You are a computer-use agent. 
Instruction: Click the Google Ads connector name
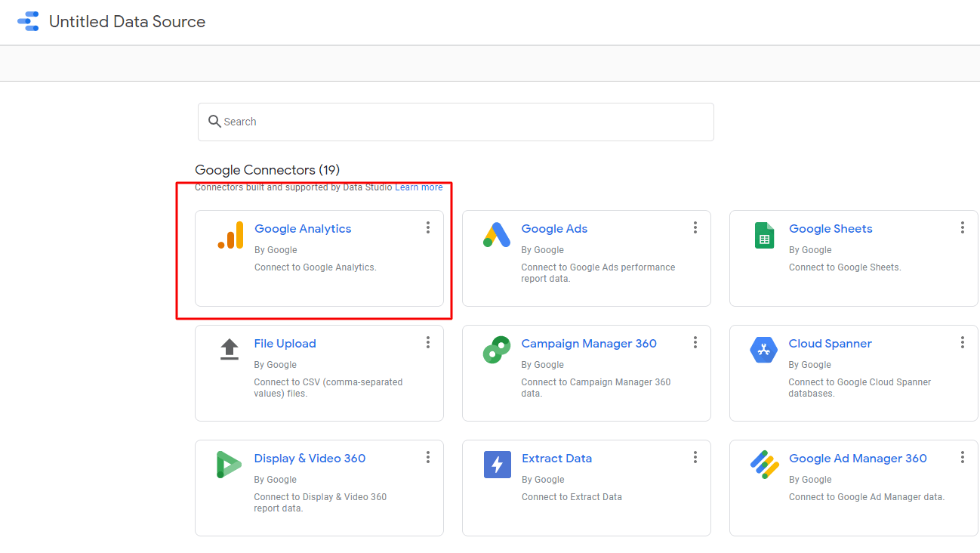point(554,228)
